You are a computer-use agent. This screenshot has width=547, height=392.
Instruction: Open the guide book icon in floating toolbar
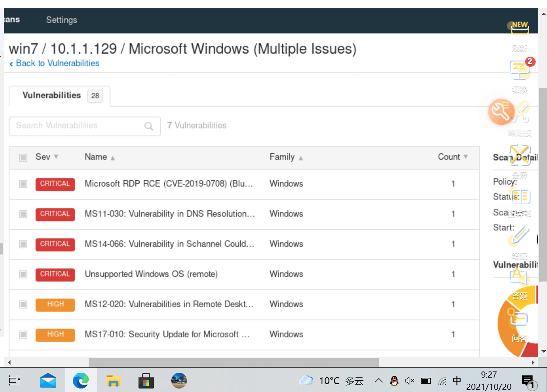(x=520, y=197)
